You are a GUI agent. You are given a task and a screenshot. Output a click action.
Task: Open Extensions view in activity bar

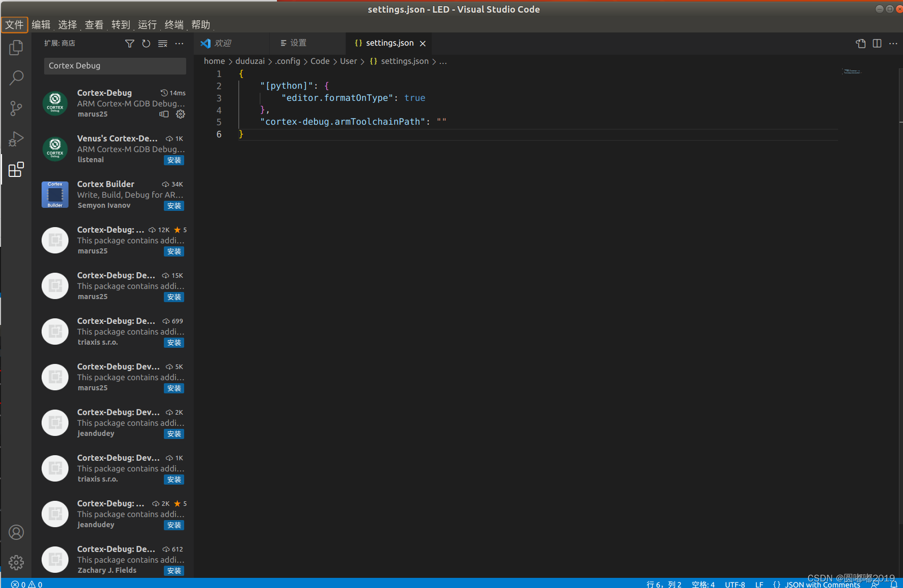click(x=16, y=169)
